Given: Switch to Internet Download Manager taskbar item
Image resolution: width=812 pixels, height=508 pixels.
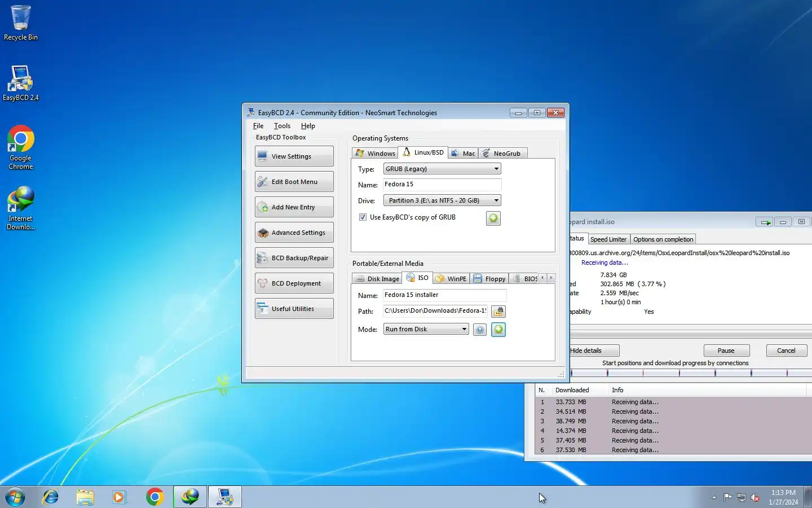Looking at the screenshot, I should (x=190, y=497).
